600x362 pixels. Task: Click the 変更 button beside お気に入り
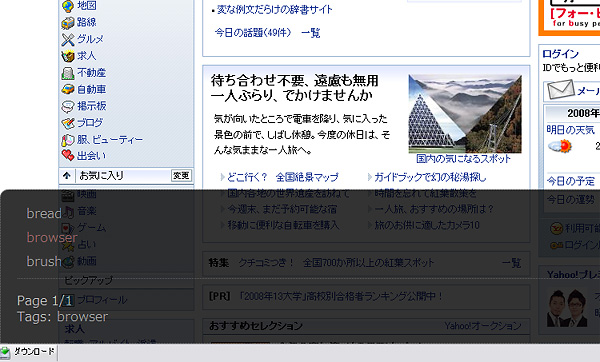coord(181,175)
